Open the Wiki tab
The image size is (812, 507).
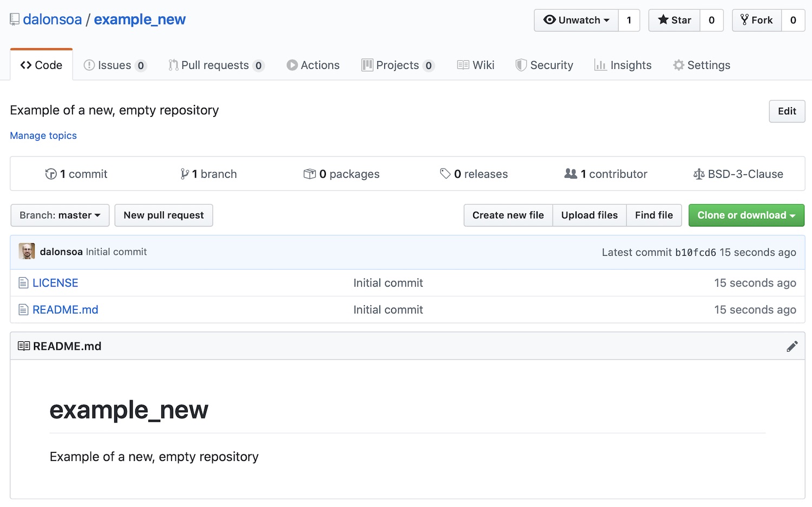pos(476,65)
